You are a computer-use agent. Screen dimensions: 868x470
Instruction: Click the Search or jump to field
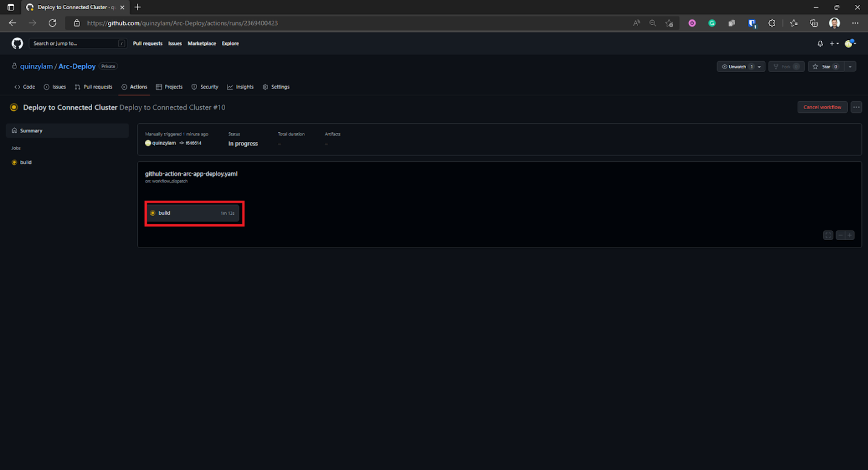78,44
